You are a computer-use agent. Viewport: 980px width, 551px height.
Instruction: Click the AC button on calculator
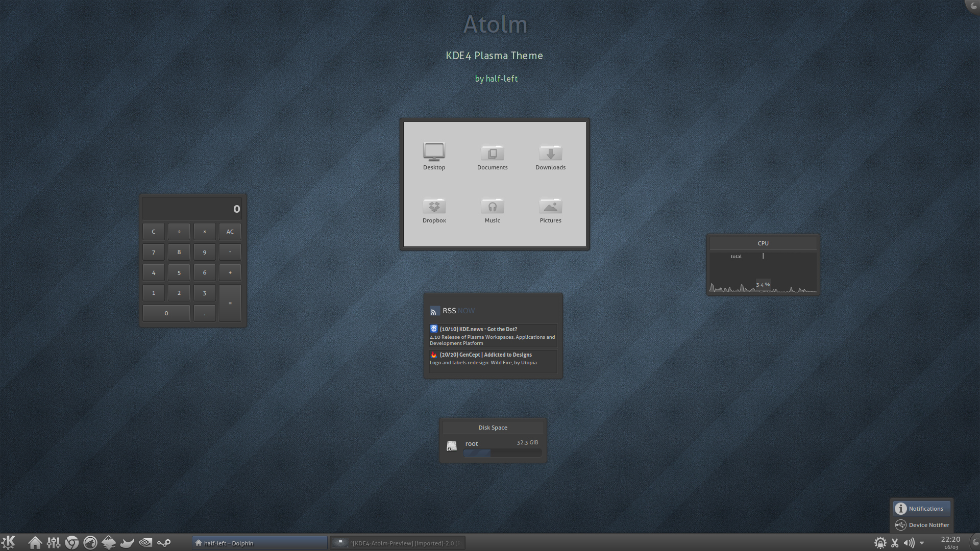point(230,232)
